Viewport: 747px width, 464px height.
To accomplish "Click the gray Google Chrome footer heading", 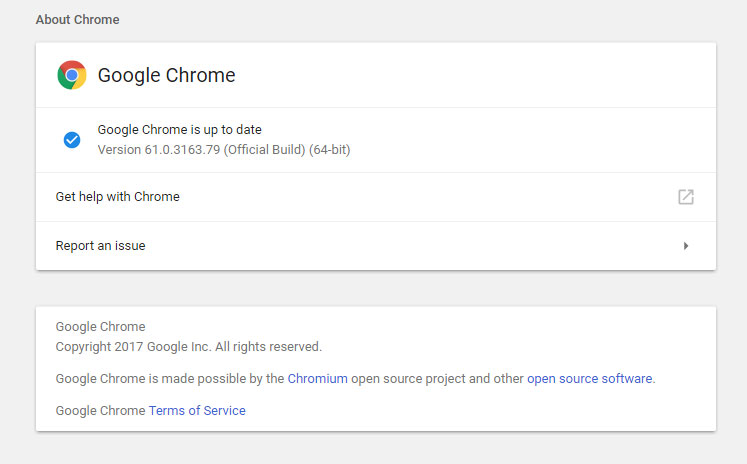I will point(100,327).
